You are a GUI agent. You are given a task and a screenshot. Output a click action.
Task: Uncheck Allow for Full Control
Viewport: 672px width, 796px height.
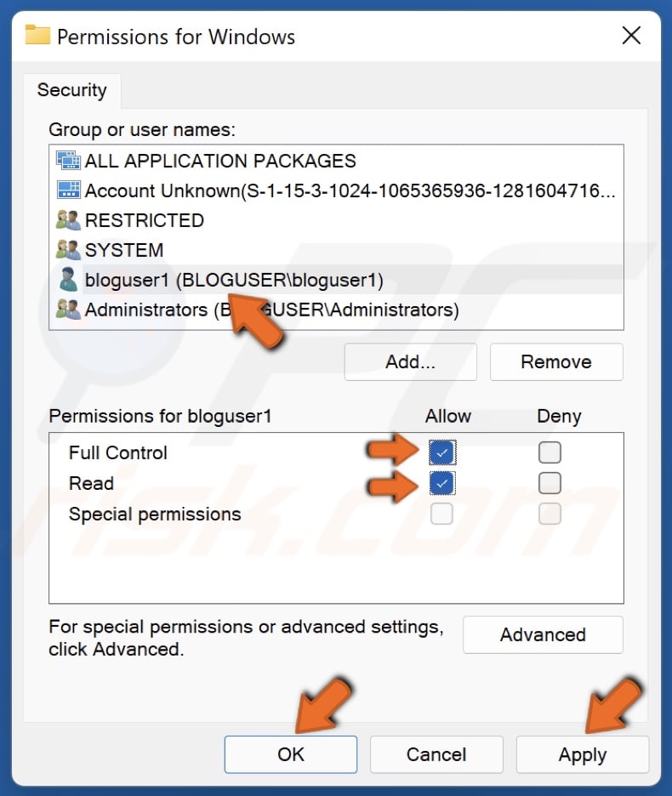click(x=441, y=452)
